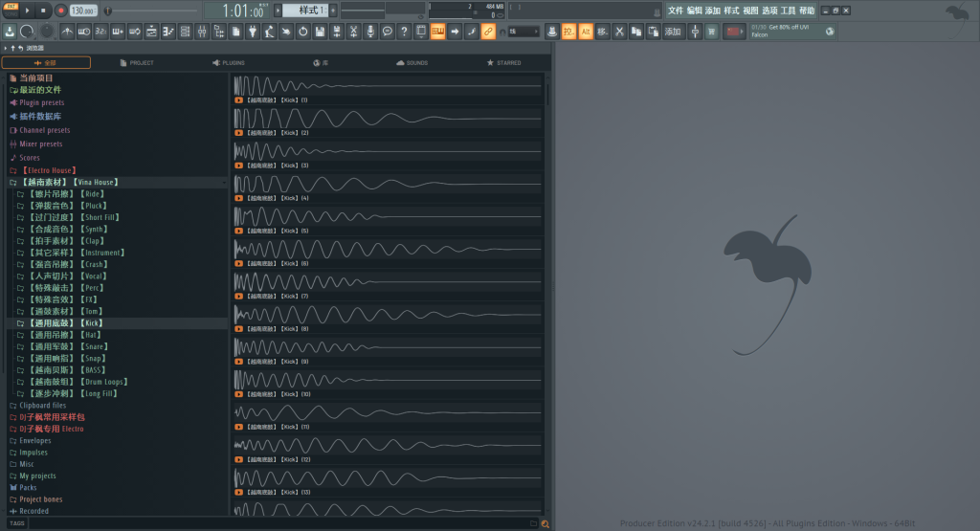Stop playback with the Stop button
Image resolution: width=980 pixels, height=531 pixels.
pos(43,11)
